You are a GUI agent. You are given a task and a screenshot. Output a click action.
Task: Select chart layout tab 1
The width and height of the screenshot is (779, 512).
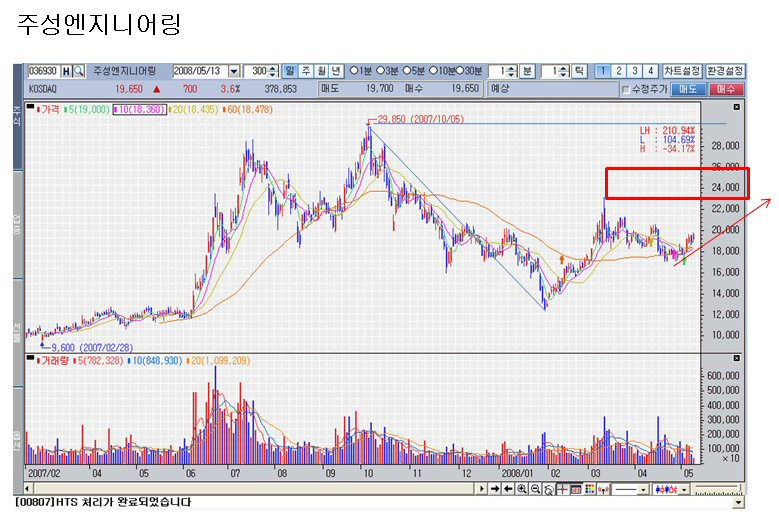603,71
